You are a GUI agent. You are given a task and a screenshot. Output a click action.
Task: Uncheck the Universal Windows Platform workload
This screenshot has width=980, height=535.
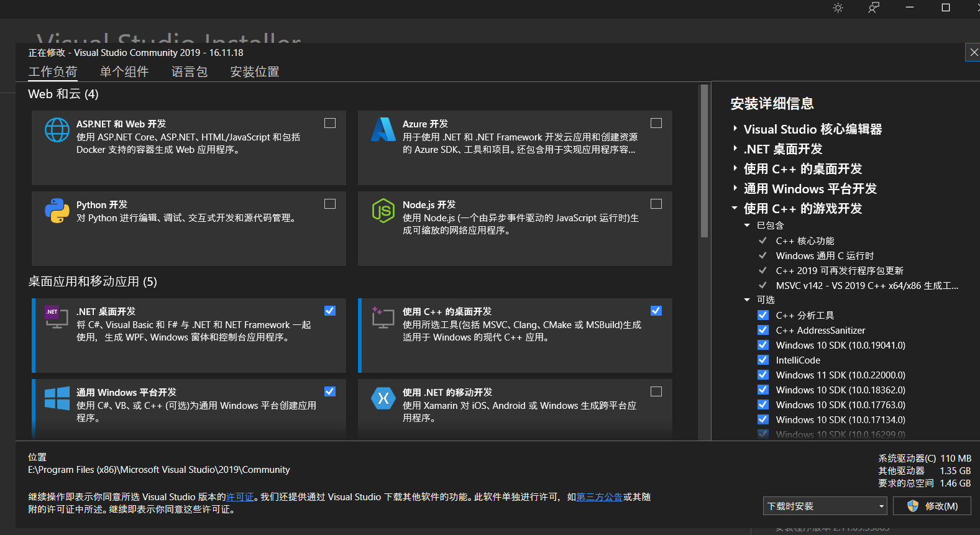[x=330, y=391]
